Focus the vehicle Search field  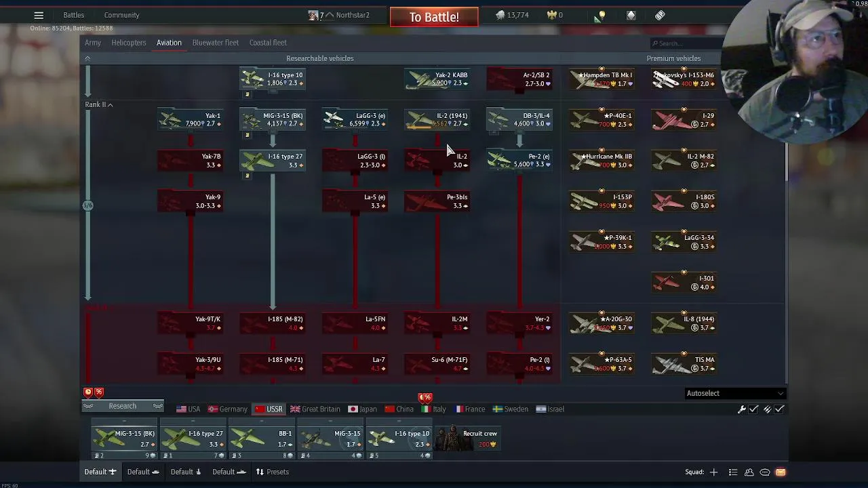(x=685, y=43)
